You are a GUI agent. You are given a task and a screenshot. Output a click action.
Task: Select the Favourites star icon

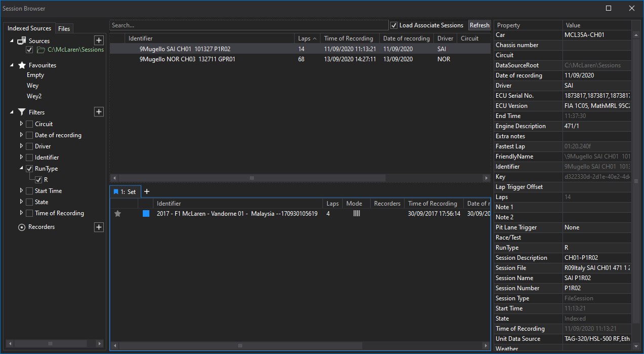coord(21,65)
